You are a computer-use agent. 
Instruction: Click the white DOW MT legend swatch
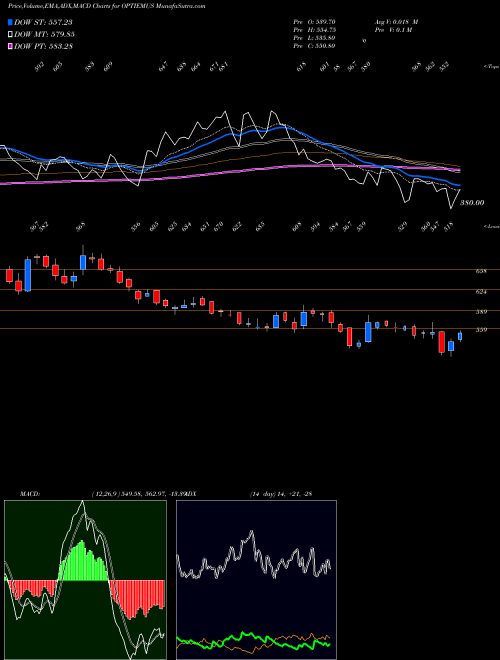[x=10, y=34]
